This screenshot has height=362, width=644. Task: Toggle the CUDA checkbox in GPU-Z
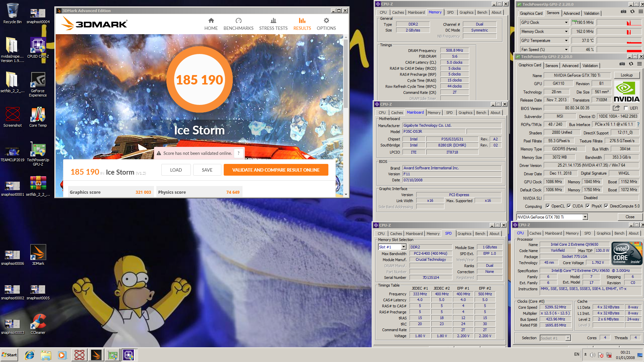coord(569,206)
